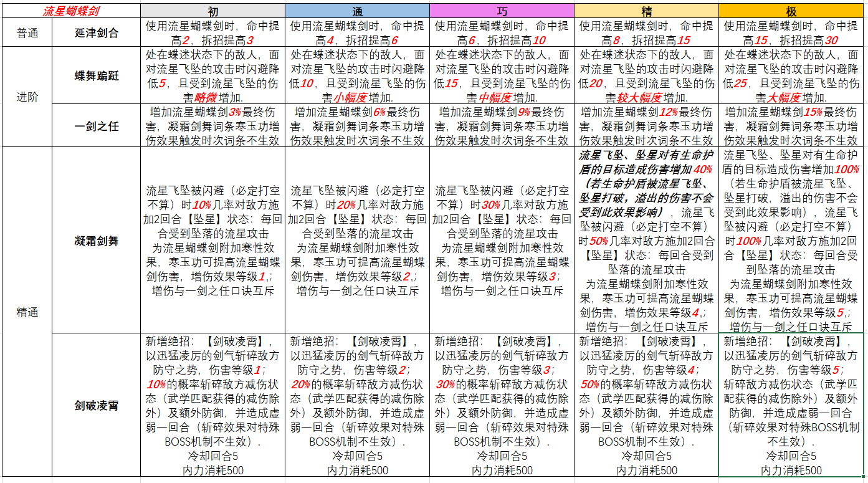
Task: Select 延津剑合 description in the 巧 column
Action: (502, 32)
